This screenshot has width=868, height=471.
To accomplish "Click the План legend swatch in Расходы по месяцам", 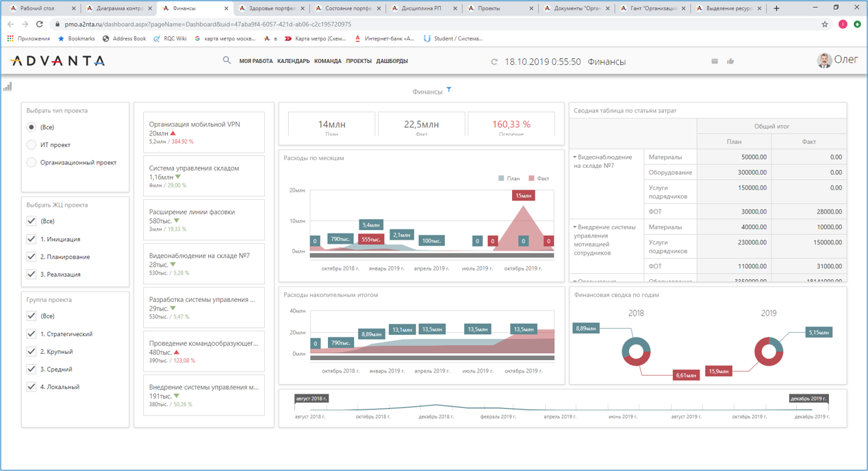I will (x=501, y=179).
